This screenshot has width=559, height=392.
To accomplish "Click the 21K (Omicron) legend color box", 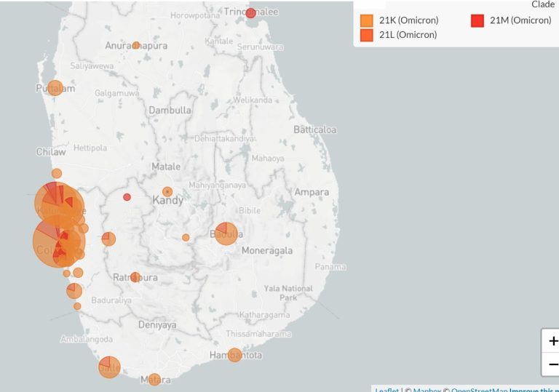I will (367, 20).
